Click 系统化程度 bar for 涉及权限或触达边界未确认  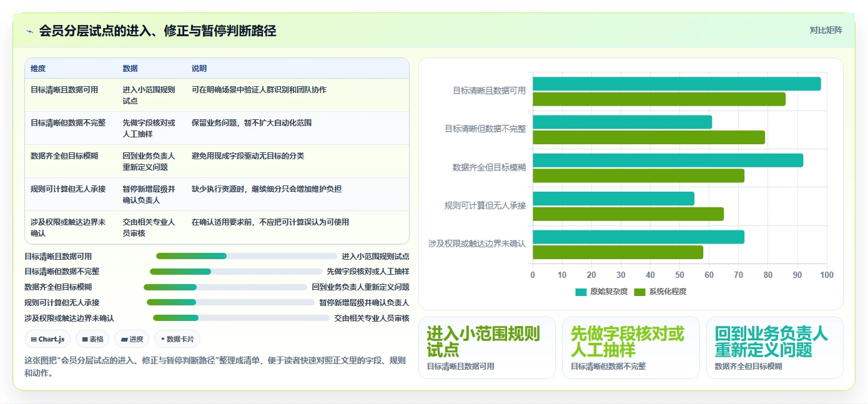tap(618, 252)
